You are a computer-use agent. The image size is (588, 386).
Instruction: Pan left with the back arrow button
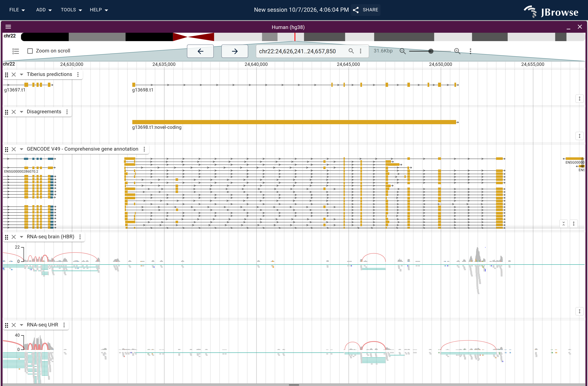(200, 51)
